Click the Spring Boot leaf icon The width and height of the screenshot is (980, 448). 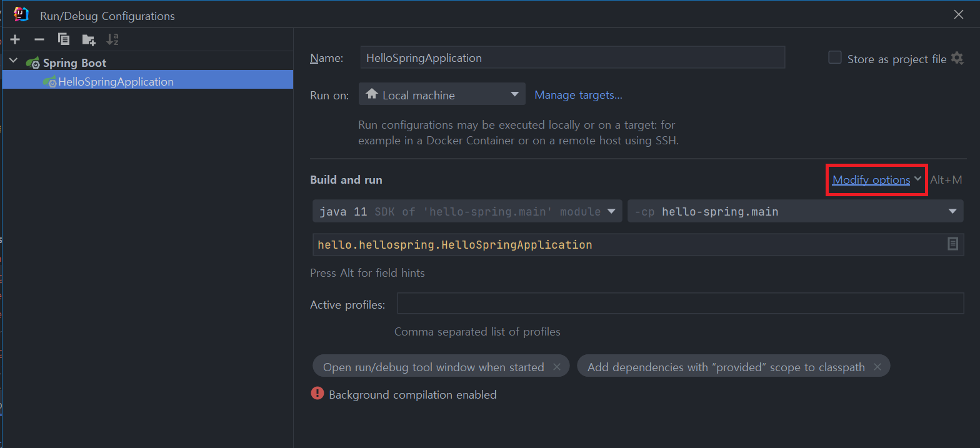(32, 62)
